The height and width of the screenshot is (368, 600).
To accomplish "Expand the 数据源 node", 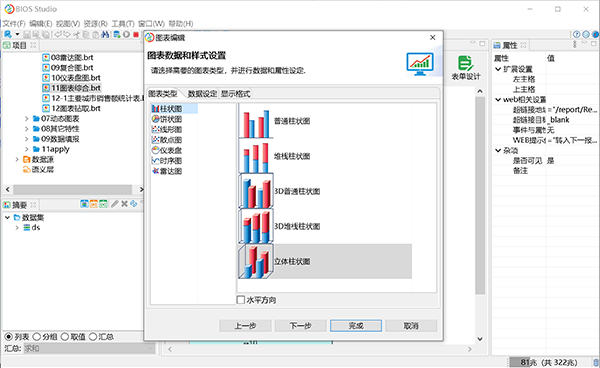I will pyautogui.click(x=17, y=159).
